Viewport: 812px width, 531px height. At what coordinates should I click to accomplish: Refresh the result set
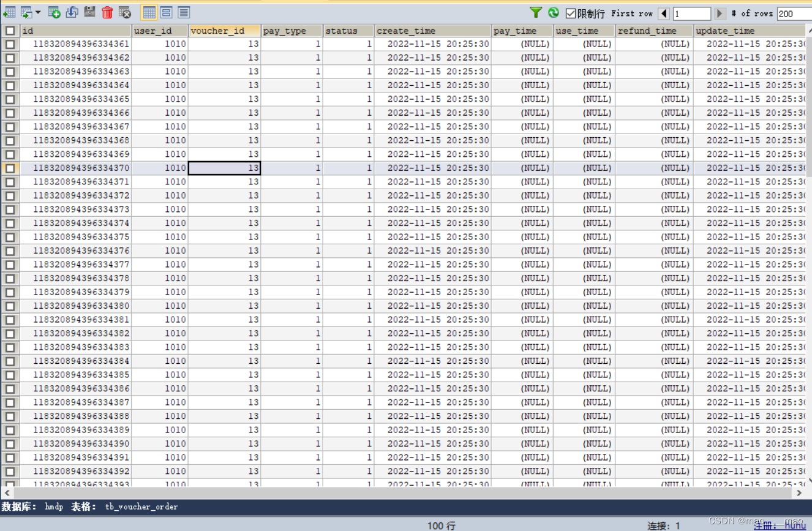tap(554, 12)
